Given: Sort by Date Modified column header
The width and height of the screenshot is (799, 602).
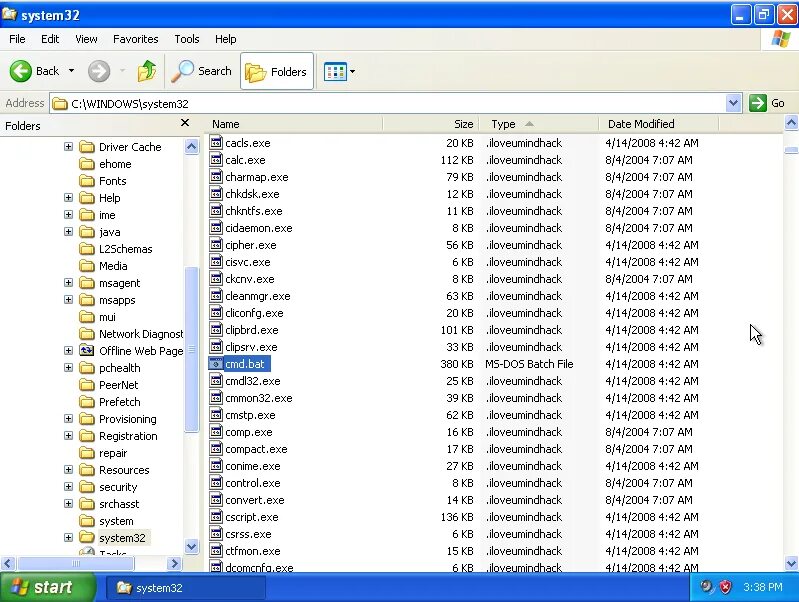Looking at the screenshot, I should tap(658, 124).
